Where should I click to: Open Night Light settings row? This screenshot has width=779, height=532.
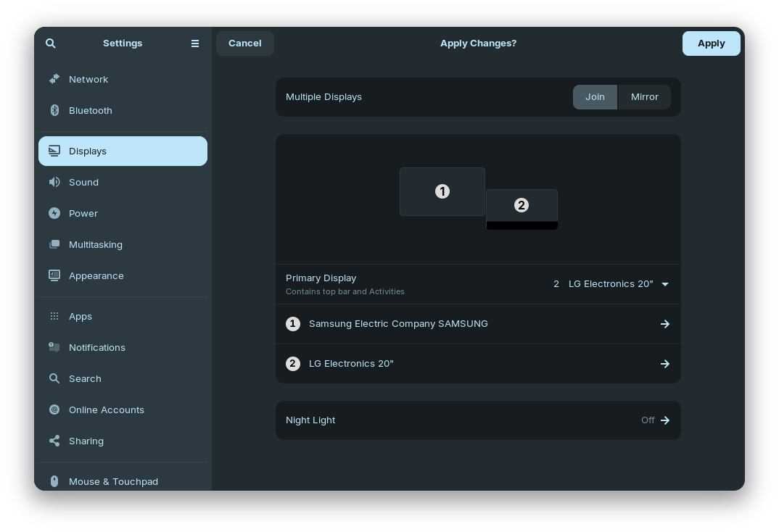[478, 420]
